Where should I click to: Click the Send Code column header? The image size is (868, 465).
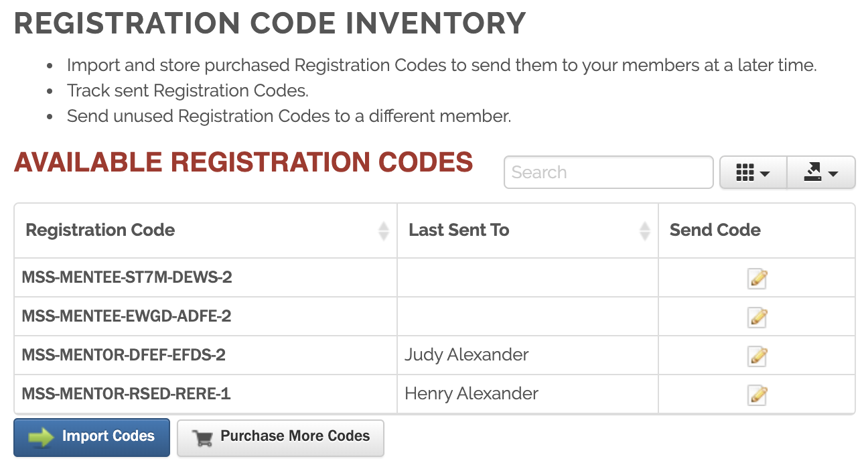point(715,230)
